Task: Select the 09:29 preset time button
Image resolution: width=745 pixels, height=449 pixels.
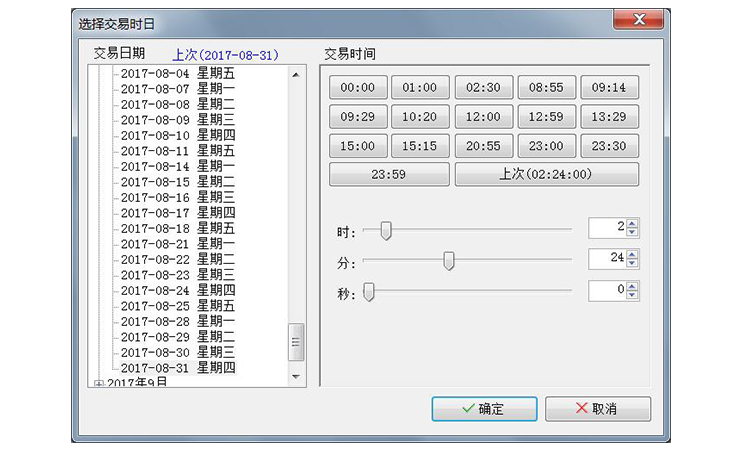Action: pyautogui.click(x=357, y=117)
